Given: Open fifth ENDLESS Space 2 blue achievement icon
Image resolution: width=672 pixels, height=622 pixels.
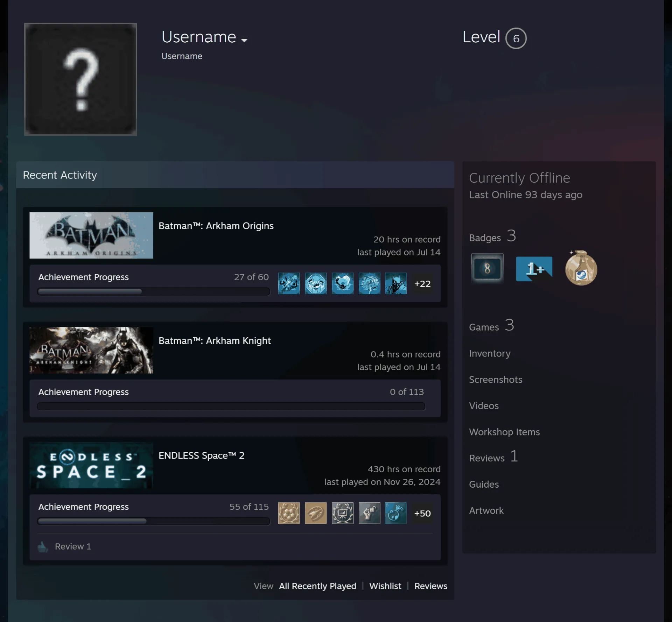Looking at the screenshot, I should (x=395, y=513).
